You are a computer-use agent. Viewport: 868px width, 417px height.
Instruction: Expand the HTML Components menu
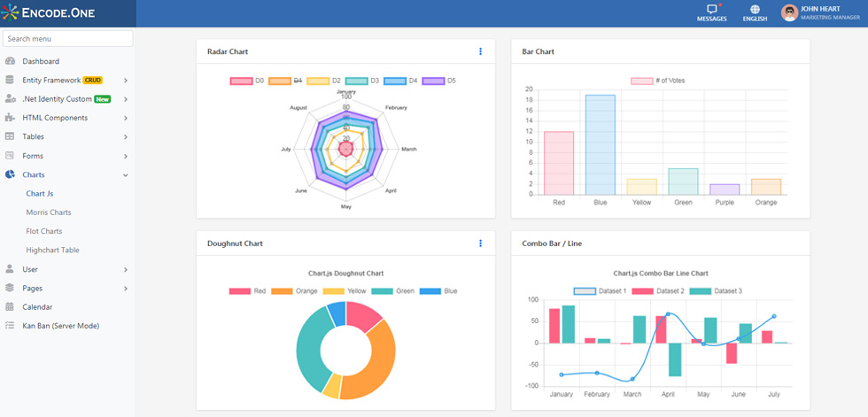click(66, 118)
